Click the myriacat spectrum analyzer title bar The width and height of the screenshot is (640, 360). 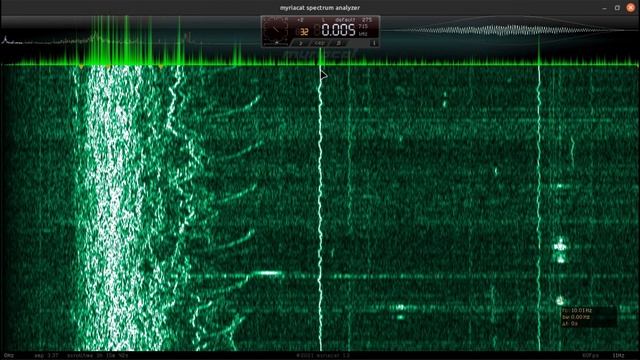click(x=320, y=8)
